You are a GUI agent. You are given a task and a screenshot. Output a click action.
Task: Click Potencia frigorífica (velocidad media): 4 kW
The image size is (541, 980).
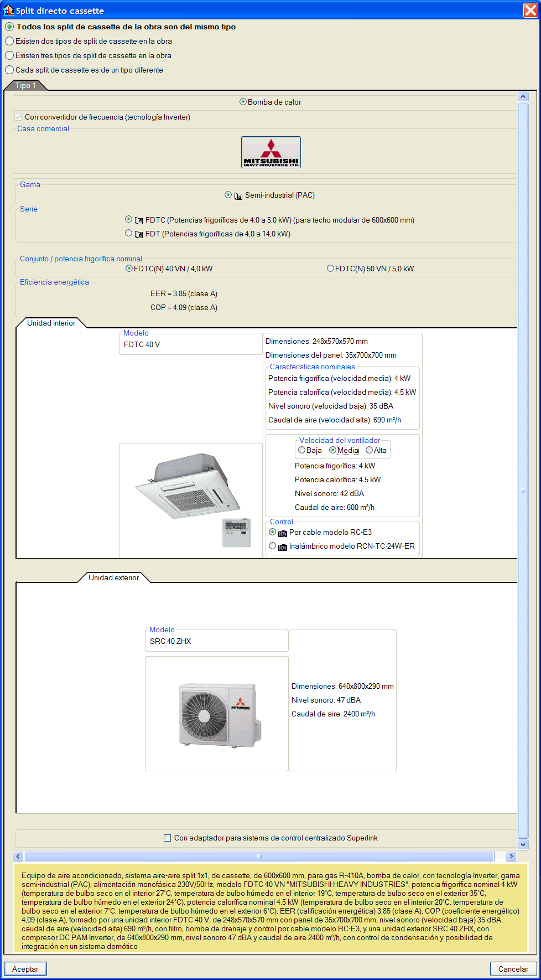339,379
